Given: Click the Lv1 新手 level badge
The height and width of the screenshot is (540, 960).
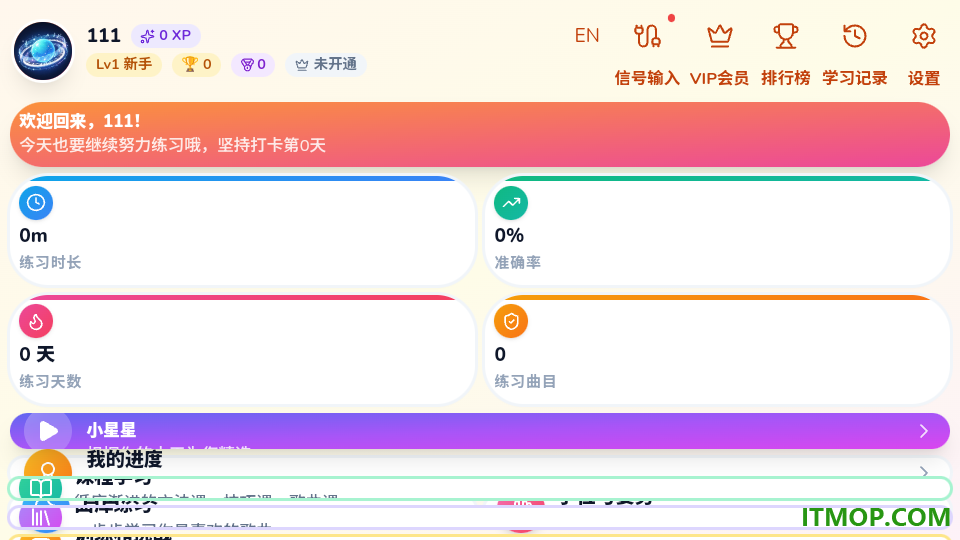Looking at the screenshot, I should pos(124,64).
